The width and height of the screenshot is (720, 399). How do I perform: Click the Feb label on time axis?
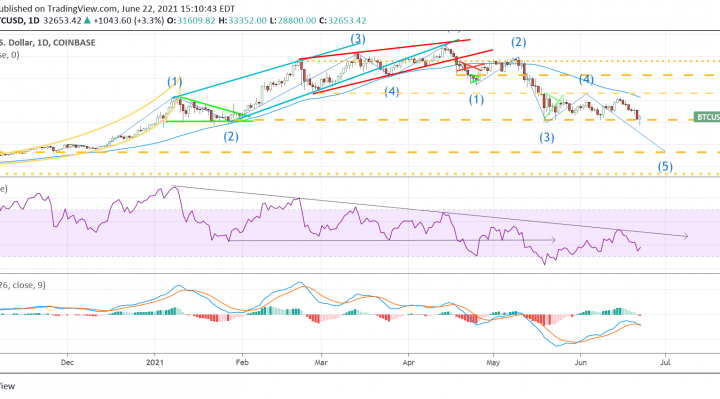(242, 362)
